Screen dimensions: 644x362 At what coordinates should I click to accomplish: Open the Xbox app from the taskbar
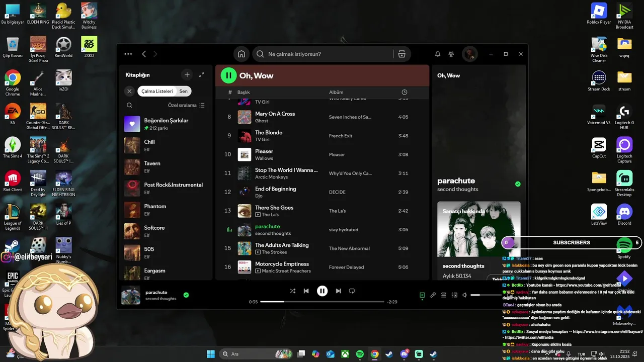[x=345, y=354]
